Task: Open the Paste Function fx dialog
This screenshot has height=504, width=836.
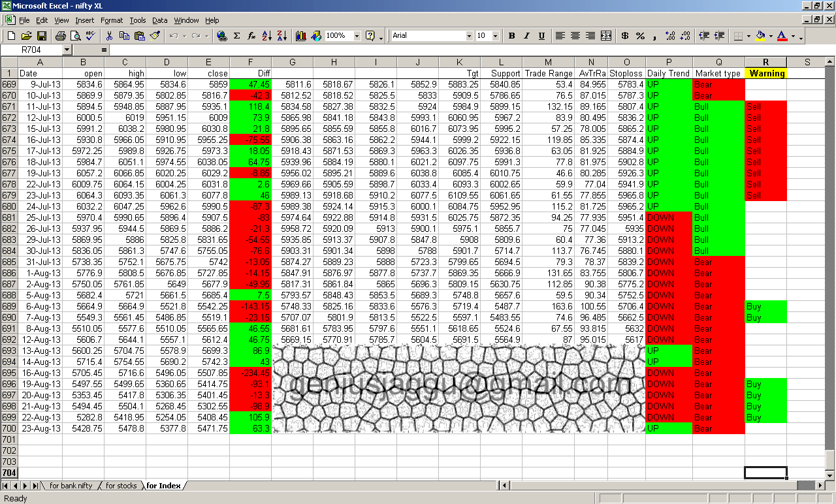Action: click(252, 36)
